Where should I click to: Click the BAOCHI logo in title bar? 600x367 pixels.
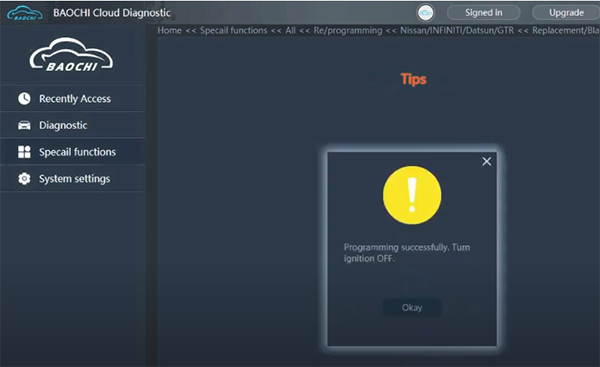click(x=24, y=13)
